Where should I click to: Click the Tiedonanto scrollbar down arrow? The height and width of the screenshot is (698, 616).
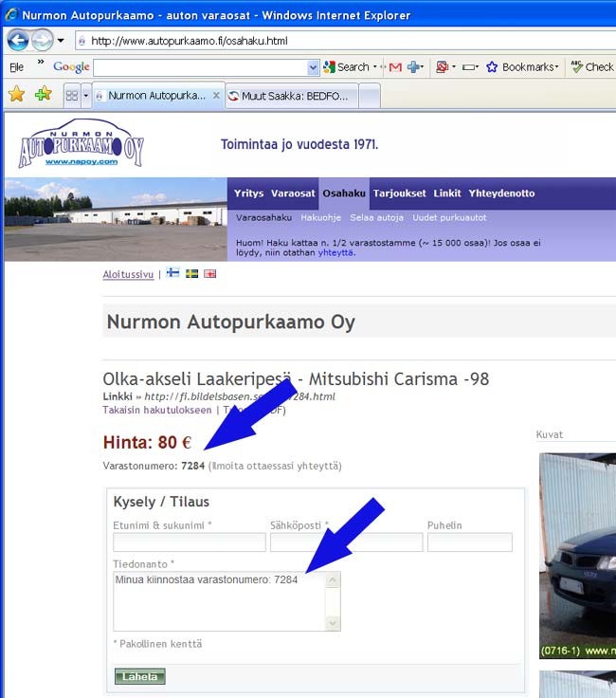333,623
